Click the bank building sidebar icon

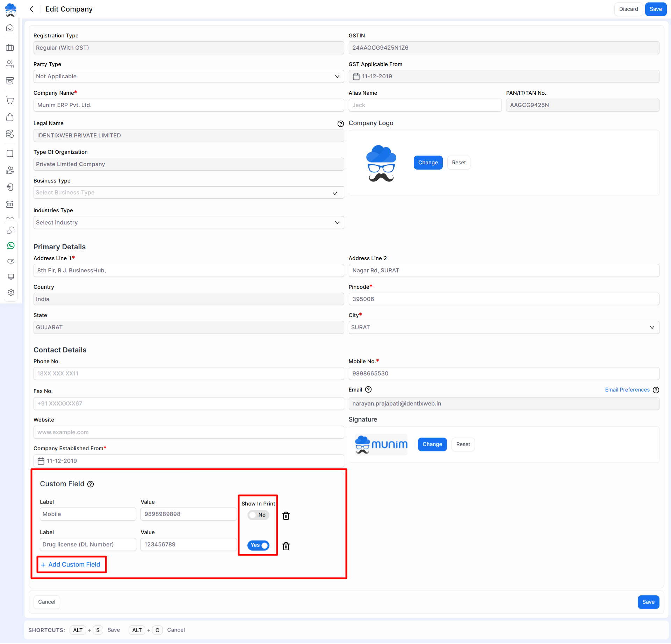pyautogui.click(x=10, y=204)
